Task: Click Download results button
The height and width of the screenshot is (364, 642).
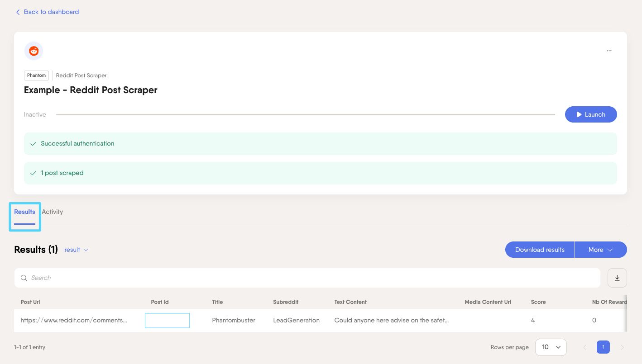Action: point(540,250)
